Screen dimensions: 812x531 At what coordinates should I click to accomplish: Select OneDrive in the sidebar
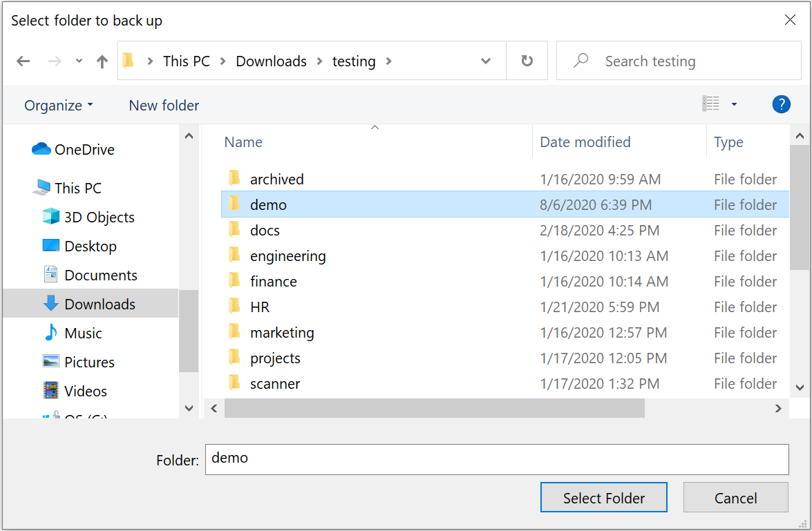tap(84, 150)
